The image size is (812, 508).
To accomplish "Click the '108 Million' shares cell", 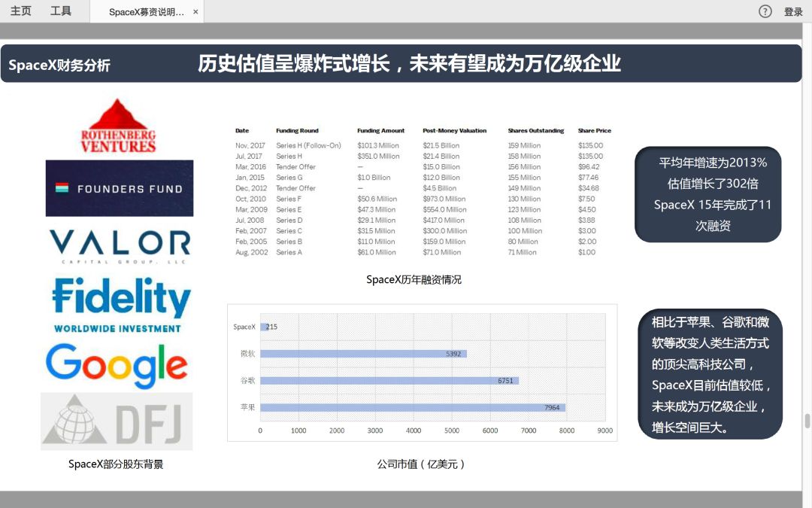I will tap(524, 221).
